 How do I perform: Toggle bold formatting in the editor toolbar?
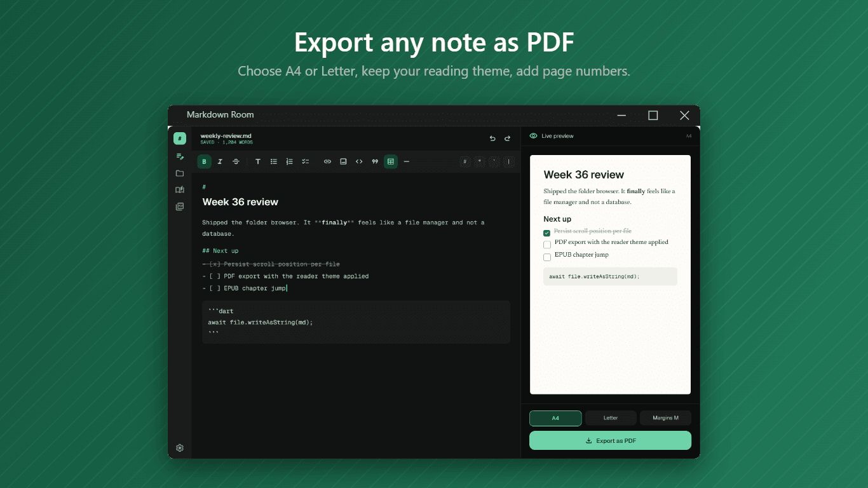pos(204,161)
